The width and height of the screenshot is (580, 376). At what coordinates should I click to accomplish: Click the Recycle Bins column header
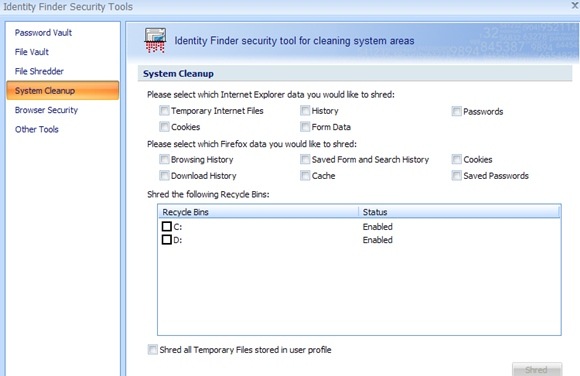click(x=258, y=212)
